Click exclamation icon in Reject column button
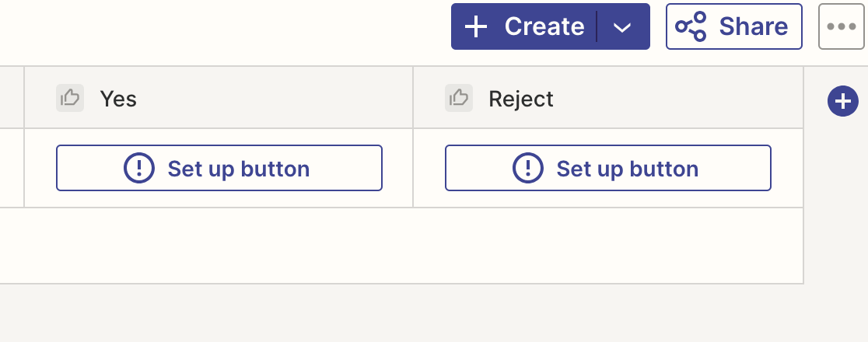The height and width of the screenshot is (342, 868). (x=528, y=168)
